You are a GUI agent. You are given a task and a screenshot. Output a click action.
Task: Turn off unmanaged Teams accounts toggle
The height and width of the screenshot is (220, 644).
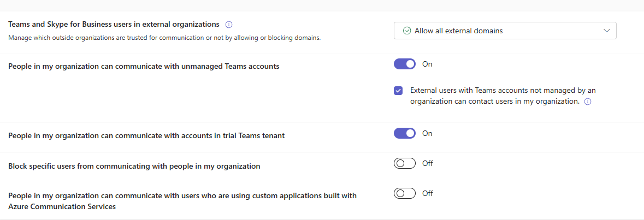[x=405, y=64]
